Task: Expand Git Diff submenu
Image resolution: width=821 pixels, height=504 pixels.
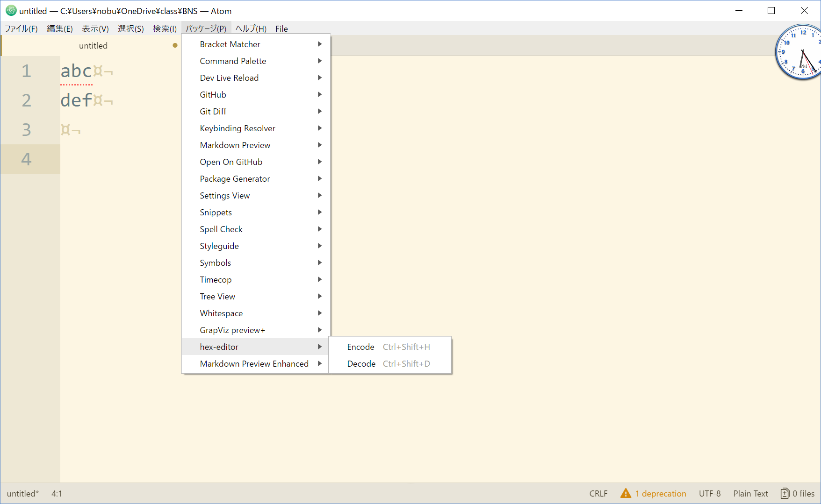Action: tap(256, 111)
